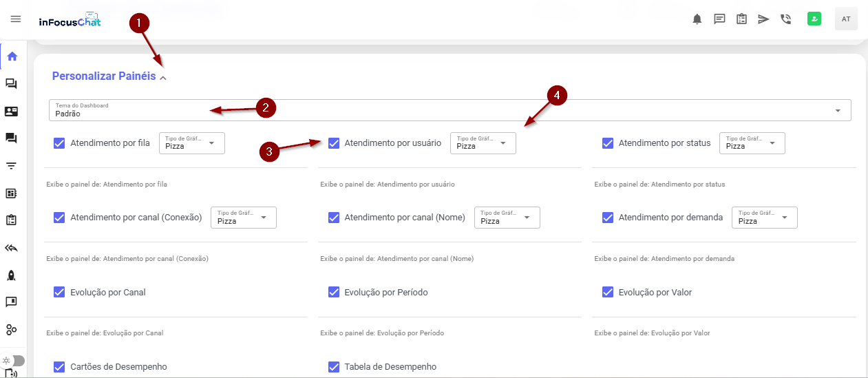Open Tema do Dashboard dropdown

449,110
